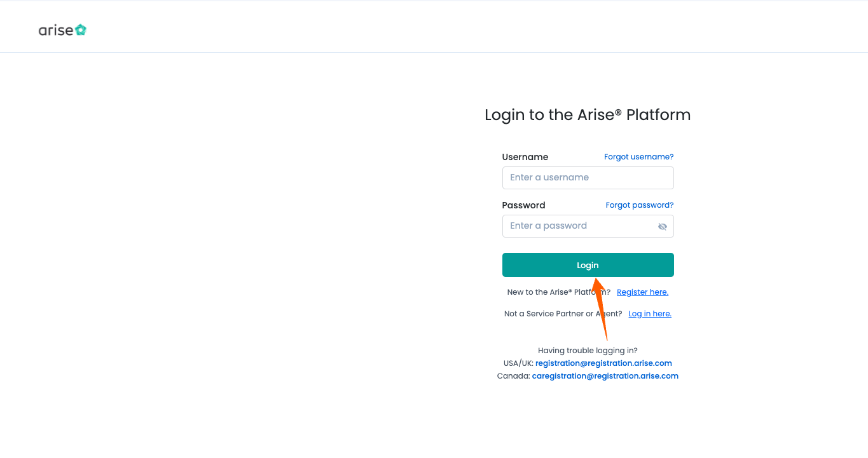Follow the Log in here. link
Image resolution: width=868 pixels, height=458 pixels.
pos(650,314)
